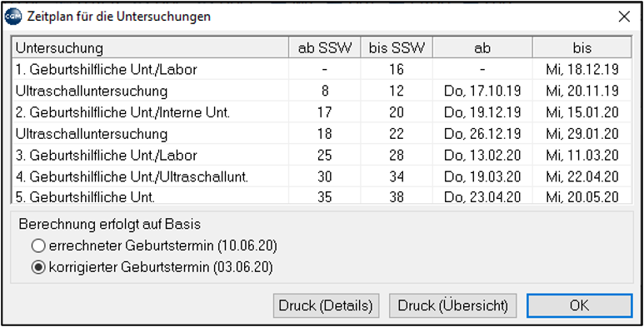Select the 1. Geburtshilfliche Unt./Labor row

[x=322, y=69]
